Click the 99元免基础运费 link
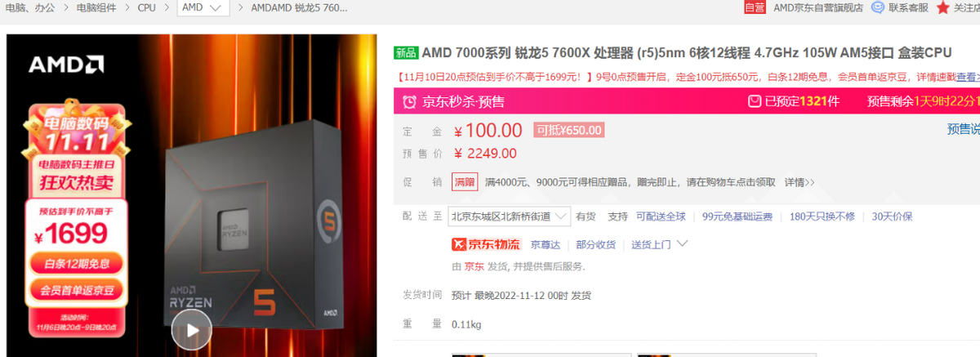980x357 pixels. [x=737, y=216]
